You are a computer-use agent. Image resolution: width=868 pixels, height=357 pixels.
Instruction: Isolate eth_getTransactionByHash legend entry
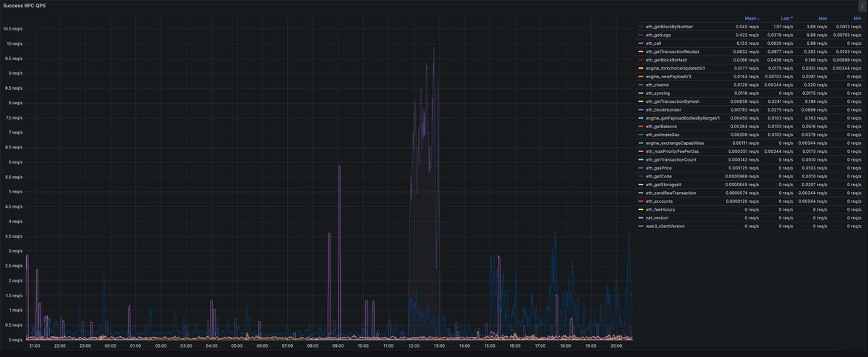coord(673,101)
